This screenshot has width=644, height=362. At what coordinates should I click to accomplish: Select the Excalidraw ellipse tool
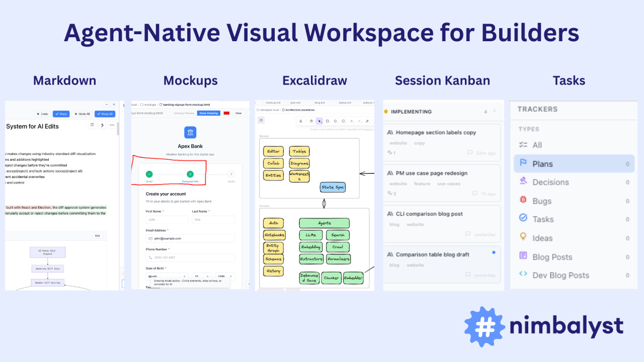343,121
